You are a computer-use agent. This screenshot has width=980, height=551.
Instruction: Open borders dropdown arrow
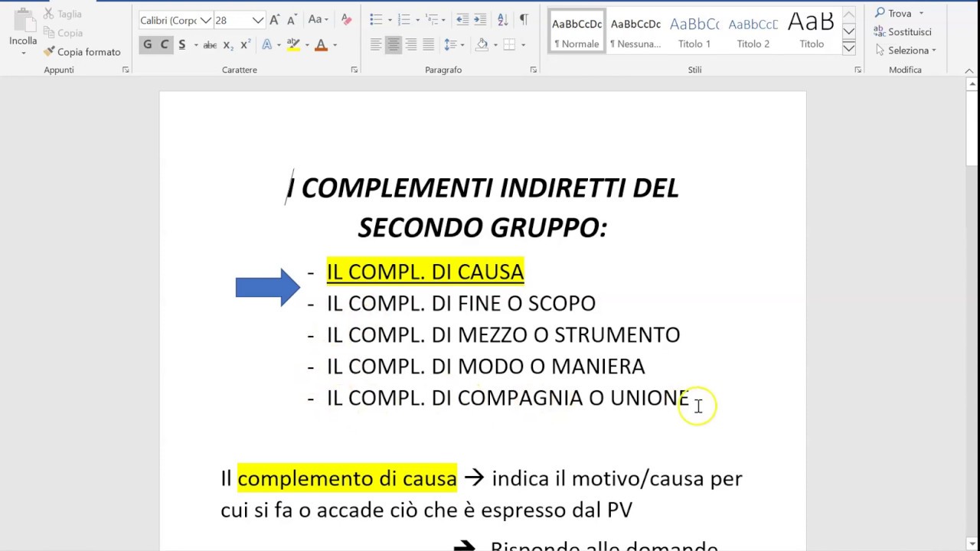click(x=523, y=45)
